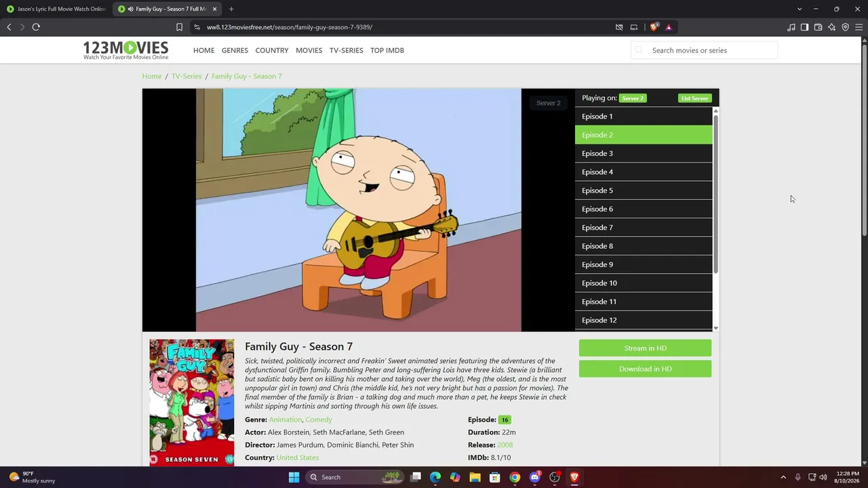
Task: Click the episode list scrollbar
Action: [715, 195]
